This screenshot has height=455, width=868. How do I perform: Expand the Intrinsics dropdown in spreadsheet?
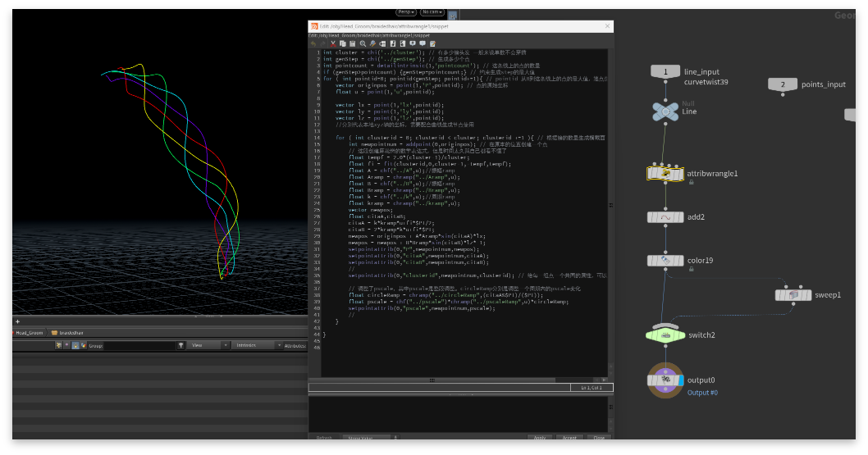pyautogui.click(x=255, y=345)
